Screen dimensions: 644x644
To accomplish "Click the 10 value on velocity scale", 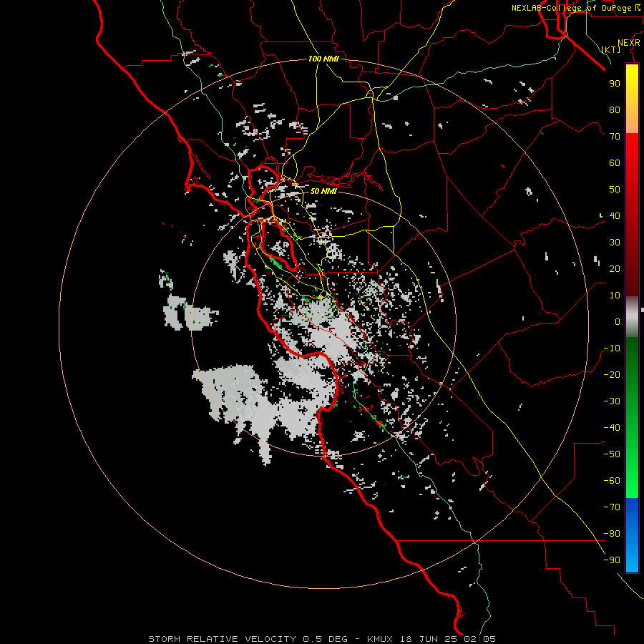I will (615, 296).
